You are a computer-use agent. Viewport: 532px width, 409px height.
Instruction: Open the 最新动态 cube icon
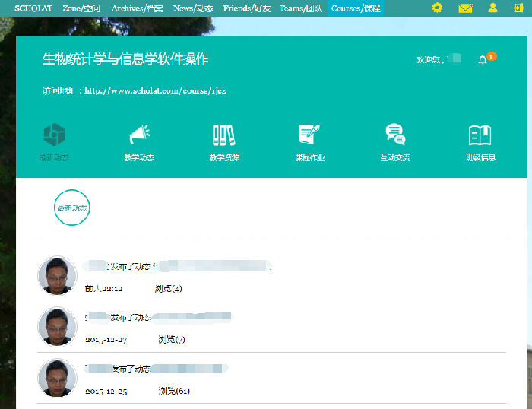[54, 135]
